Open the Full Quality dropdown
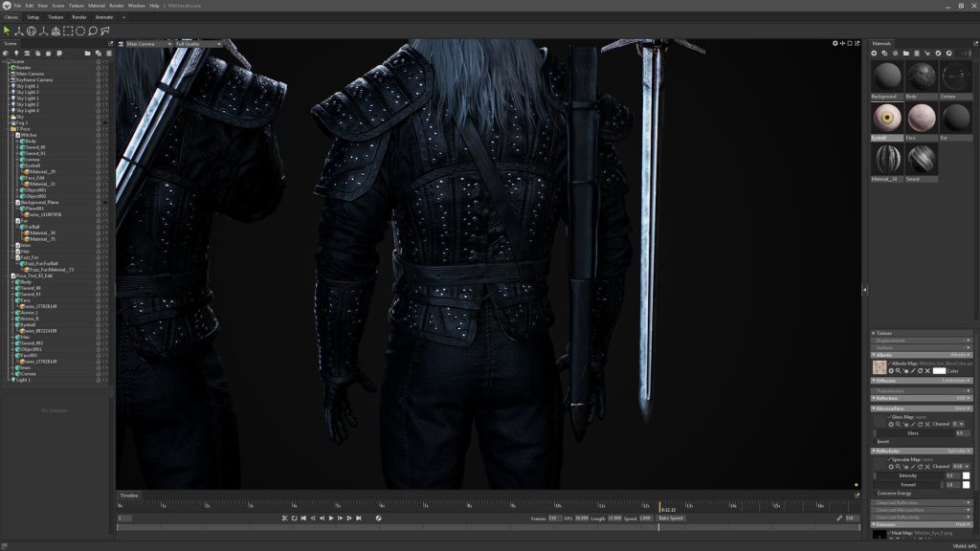The width and height of the screenshot is (980, 551). pos(197,44)
